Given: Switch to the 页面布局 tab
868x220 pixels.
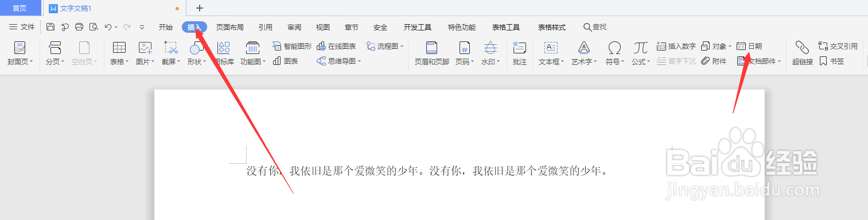Looking at the screenshot, I should click(230, 27).
